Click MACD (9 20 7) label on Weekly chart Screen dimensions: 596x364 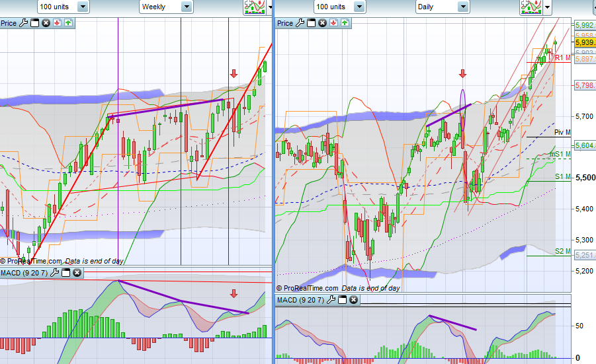coord(24,273)
